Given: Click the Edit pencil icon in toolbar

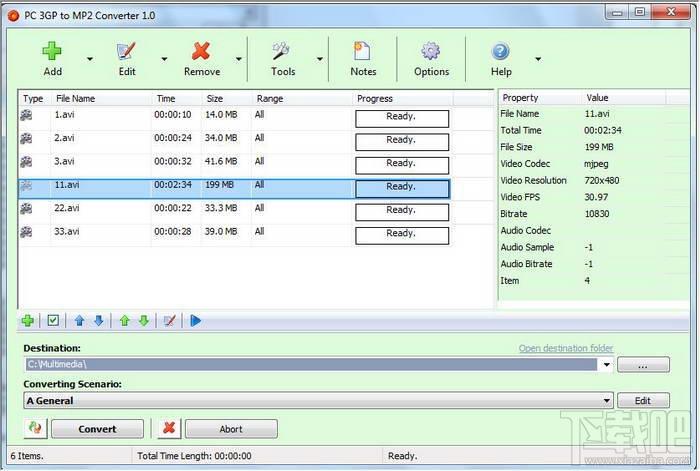Looking at the screenshot, I should pyautogui.click(x=126, y=51).
